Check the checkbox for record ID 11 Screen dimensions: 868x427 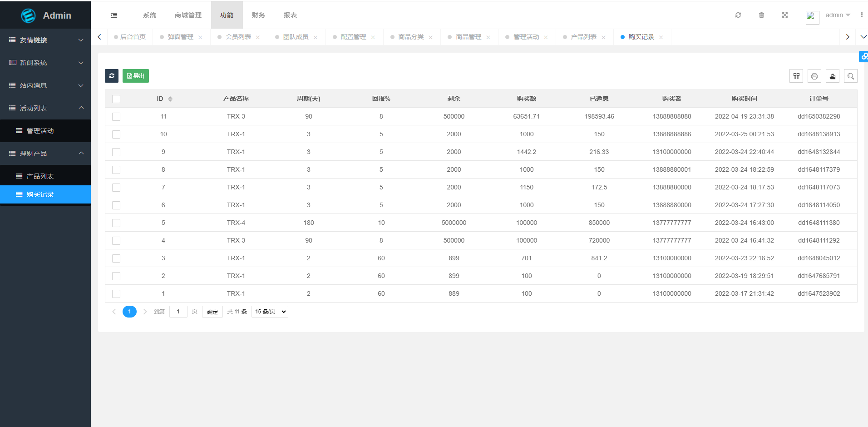pos(116,116)
